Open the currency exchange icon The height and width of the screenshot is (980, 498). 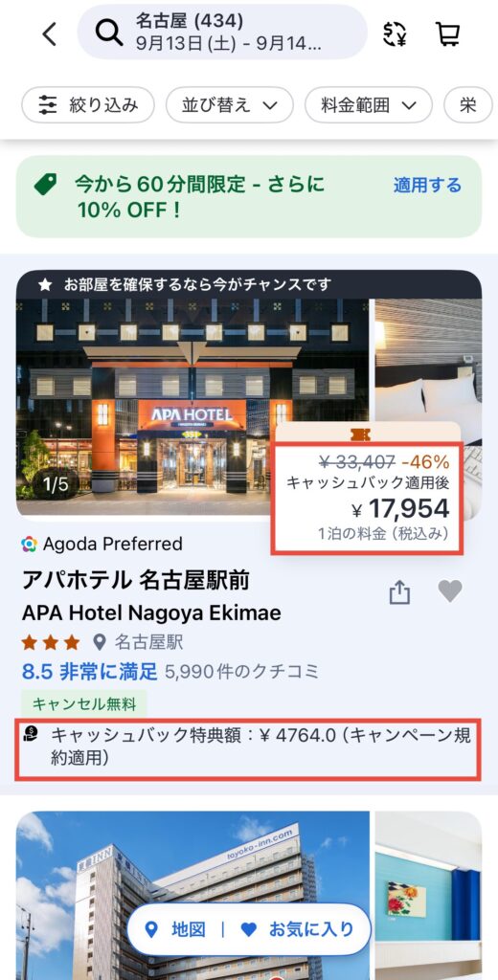(395, 33)
